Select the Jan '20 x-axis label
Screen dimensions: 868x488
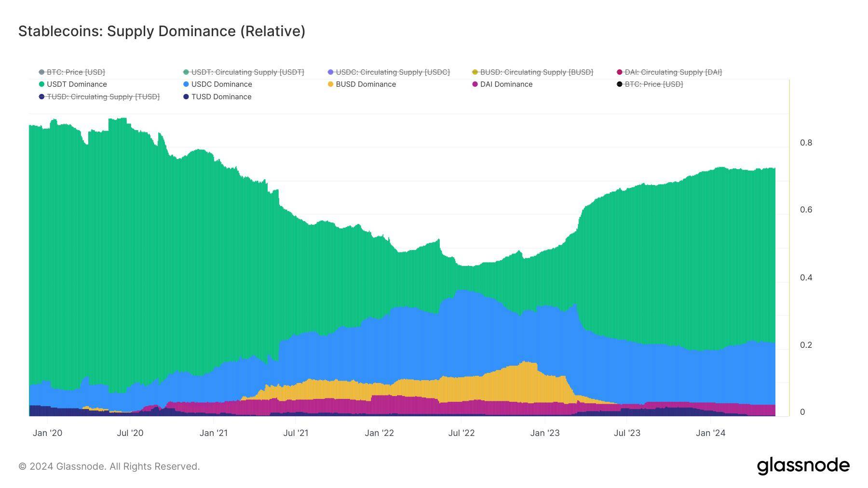pos(47,433)
